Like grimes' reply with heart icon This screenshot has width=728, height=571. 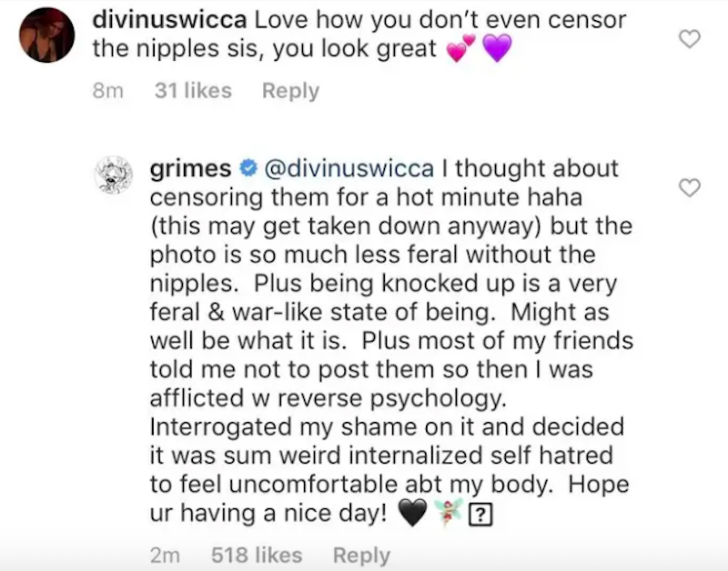[690, 187]
